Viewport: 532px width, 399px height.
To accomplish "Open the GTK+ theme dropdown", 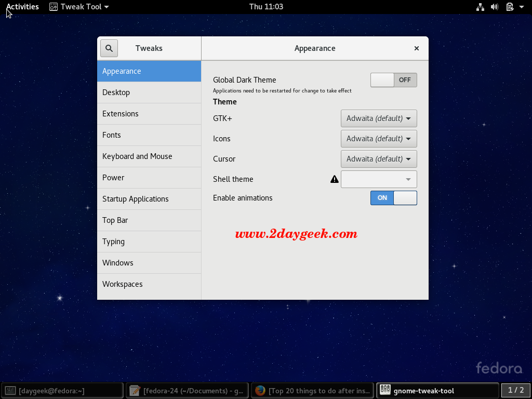I will 379,118.
